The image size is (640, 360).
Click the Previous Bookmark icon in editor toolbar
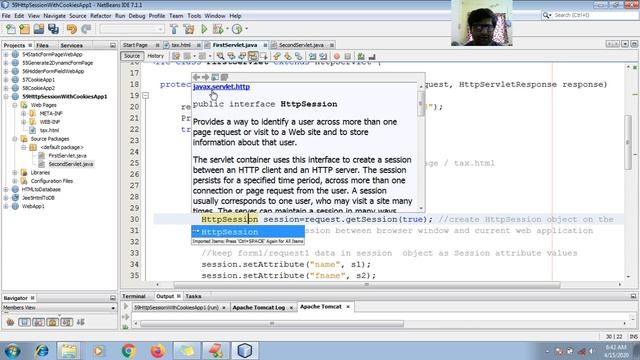click(277, 56)
